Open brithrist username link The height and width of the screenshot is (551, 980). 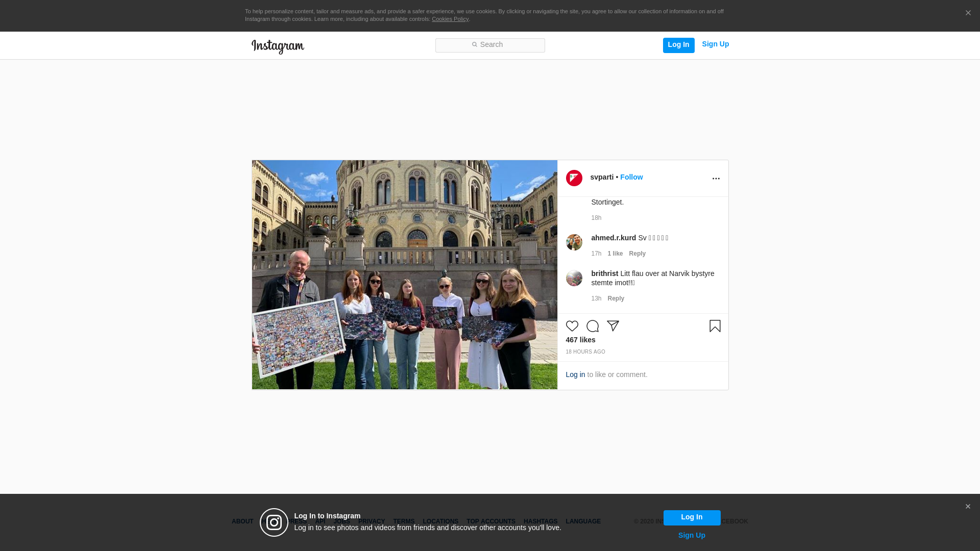point(604,274)
